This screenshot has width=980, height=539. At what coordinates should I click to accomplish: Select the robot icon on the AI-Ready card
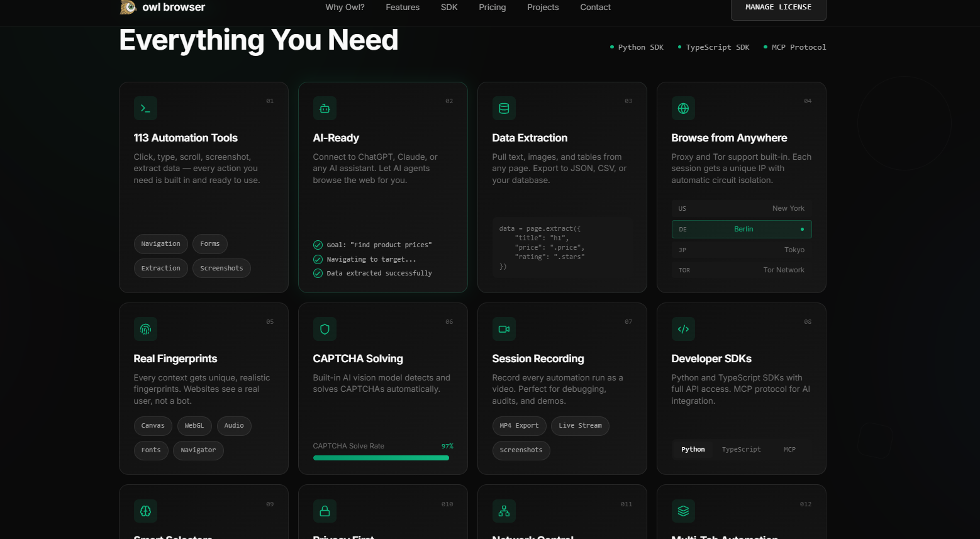[325, 108]
